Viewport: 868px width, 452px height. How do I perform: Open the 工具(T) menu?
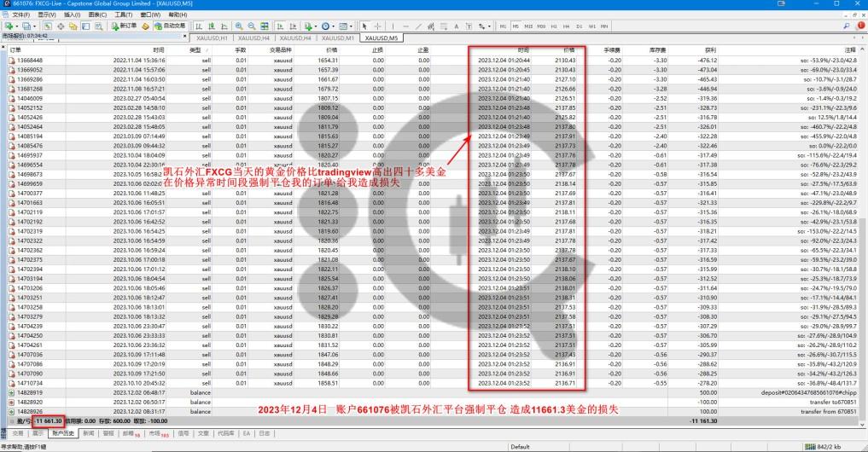tap(123, 14)
